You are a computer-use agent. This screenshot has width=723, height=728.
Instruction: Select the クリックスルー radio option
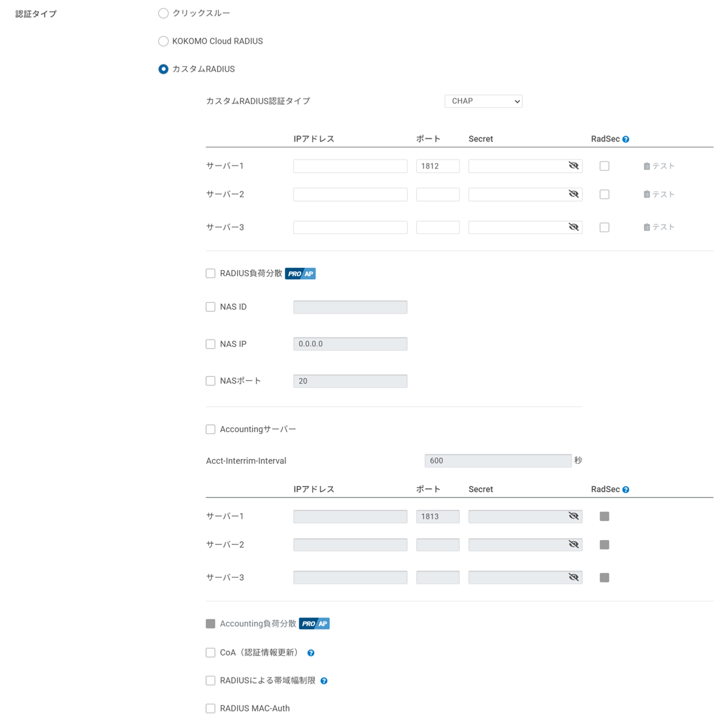[164, 13]
